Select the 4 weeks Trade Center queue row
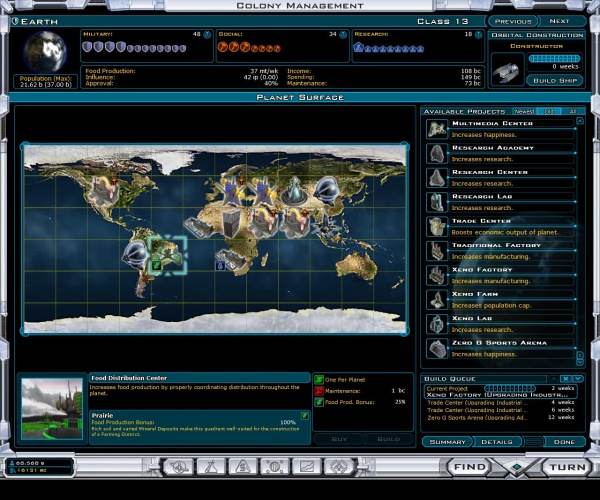This screenshot has height=500, width=600. coord(501,402)
